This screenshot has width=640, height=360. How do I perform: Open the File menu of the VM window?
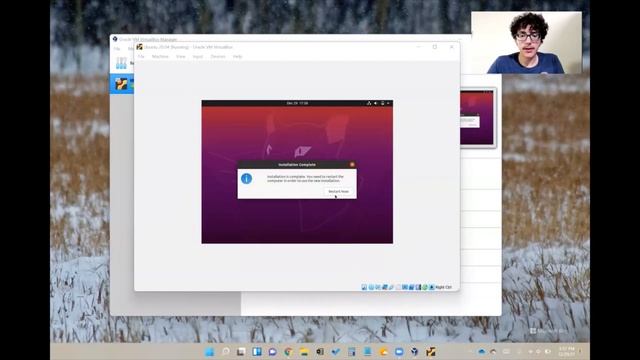click(141, 56)
